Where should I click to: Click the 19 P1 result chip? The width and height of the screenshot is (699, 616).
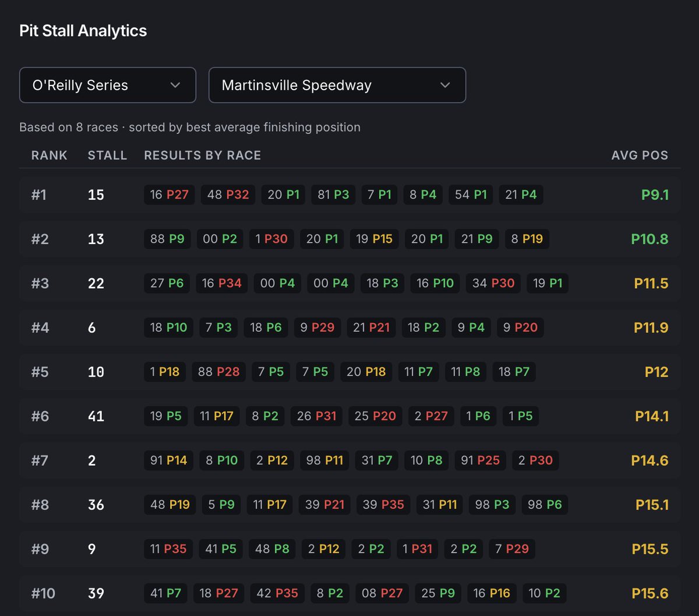(548, 283)
